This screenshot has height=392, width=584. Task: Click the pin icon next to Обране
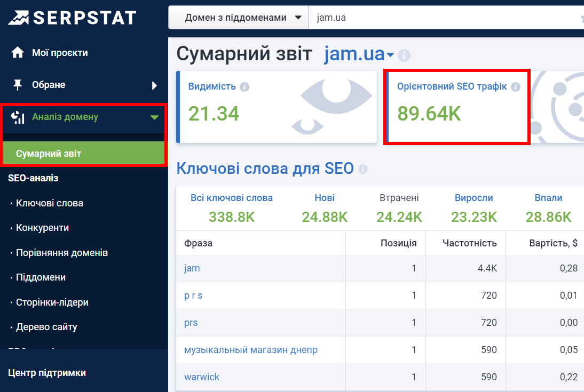click(18, 85)
